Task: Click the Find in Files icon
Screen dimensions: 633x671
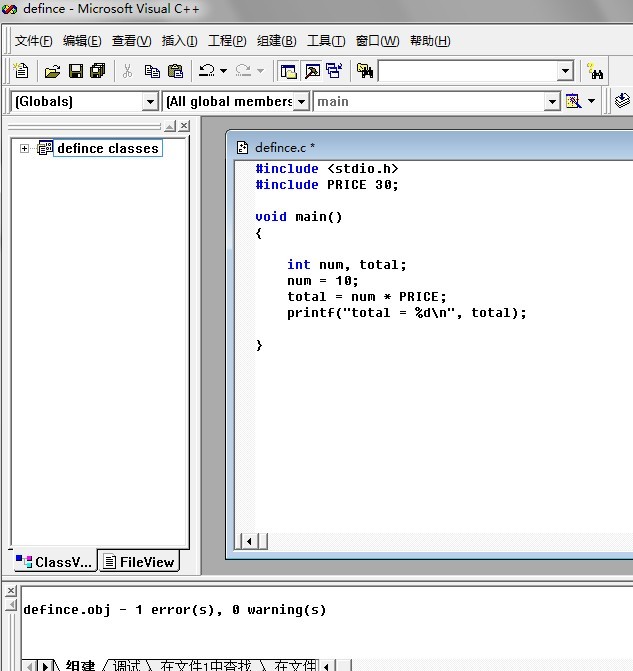Action: coord(365,71)
